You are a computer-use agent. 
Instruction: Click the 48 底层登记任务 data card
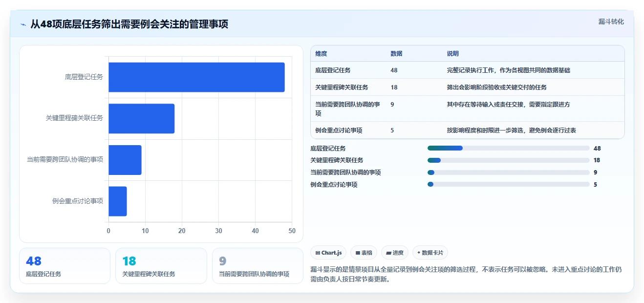65,266
